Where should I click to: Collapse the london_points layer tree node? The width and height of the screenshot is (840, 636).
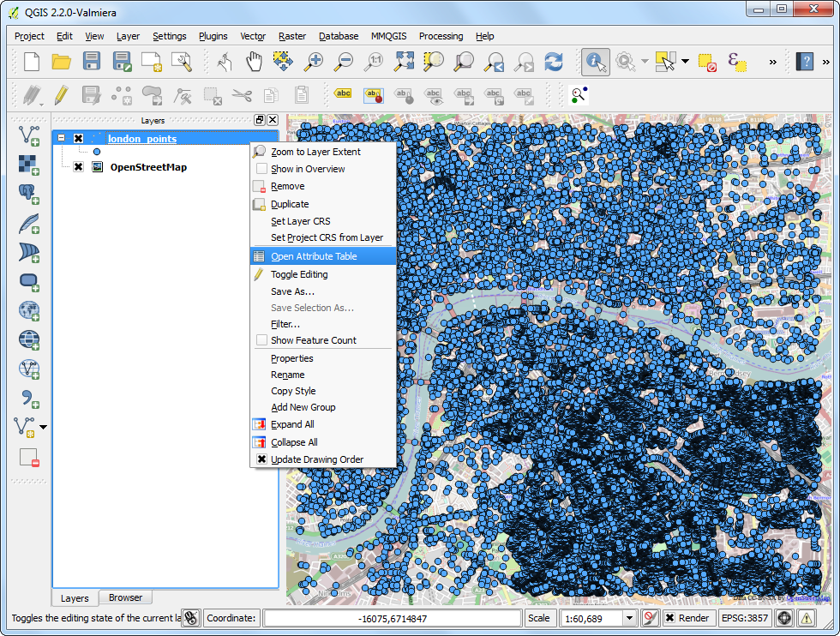pos(61,139)
